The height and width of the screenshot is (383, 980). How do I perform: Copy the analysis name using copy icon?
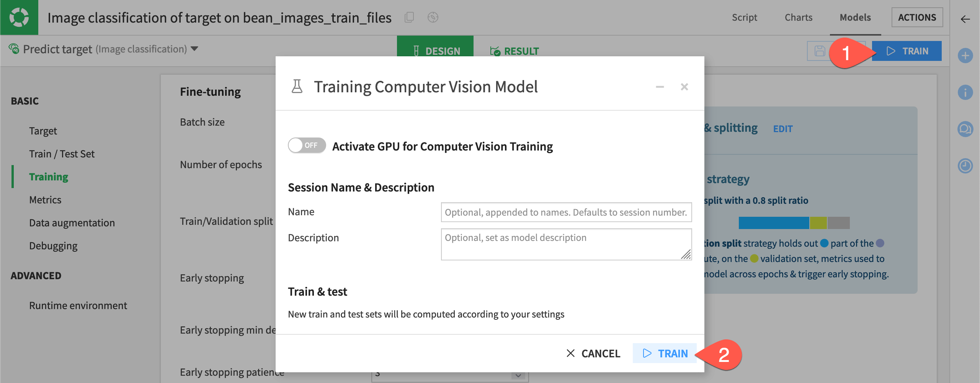(x=409, y=18)
